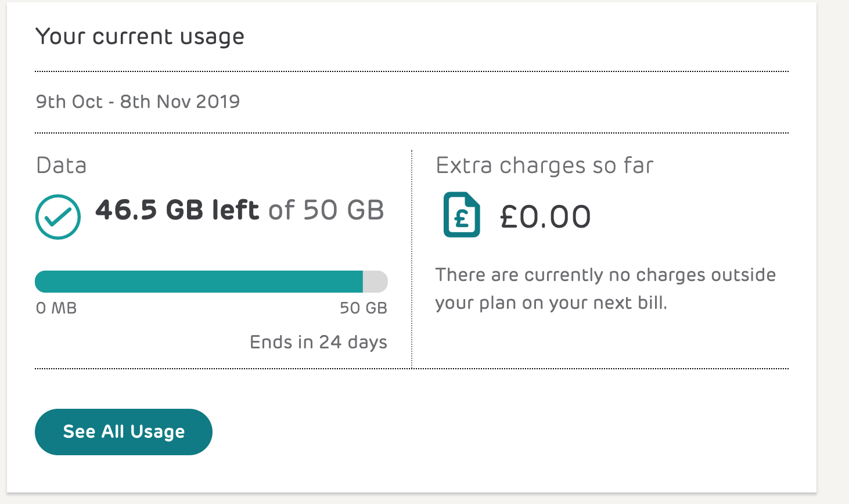Click "your plan on your next bill." line
This screenshot has width=849, height=504.
pos(551,303)
